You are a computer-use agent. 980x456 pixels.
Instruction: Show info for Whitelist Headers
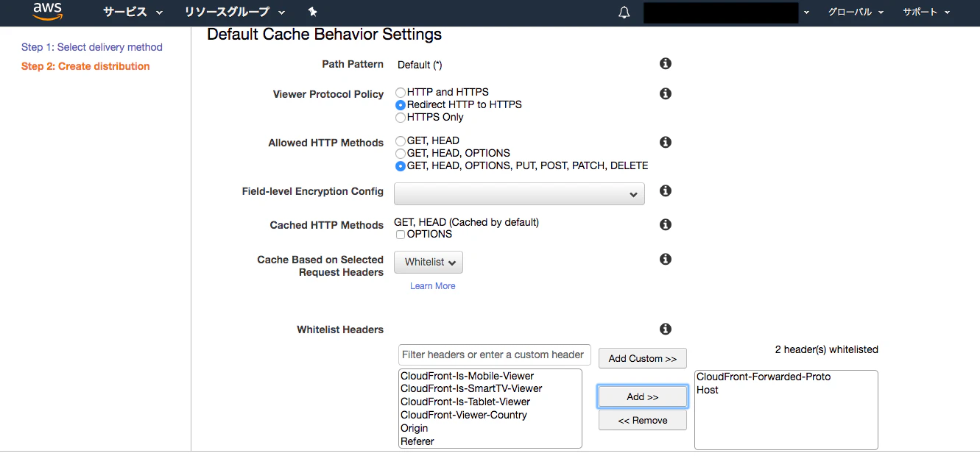666,329
